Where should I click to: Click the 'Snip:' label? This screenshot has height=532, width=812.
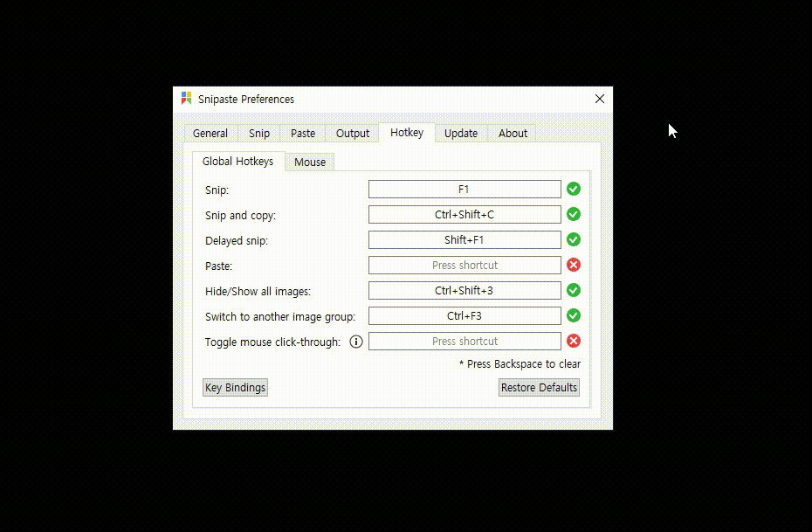point(217,190)
